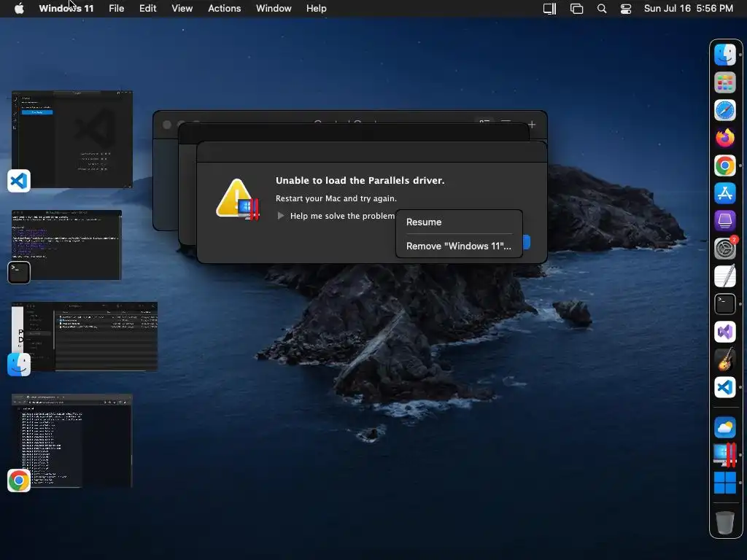Viewport: 747px width, 560px height.
Task: Open Visual Studio Code in the Dock
Action: point(724,387)
